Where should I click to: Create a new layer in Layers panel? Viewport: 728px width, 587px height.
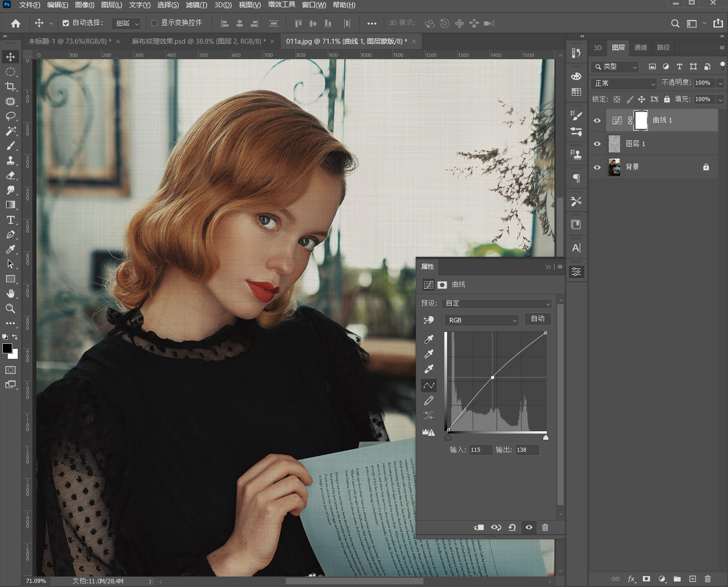coord(692,579)
